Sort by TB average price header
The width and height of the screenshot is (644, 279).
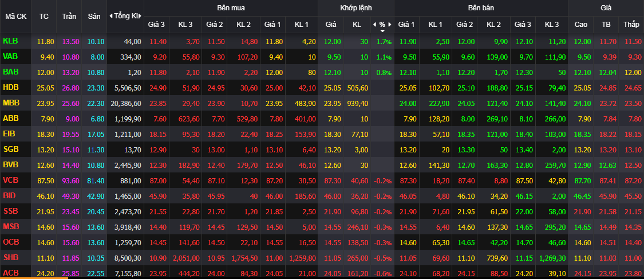click(606, 25)
